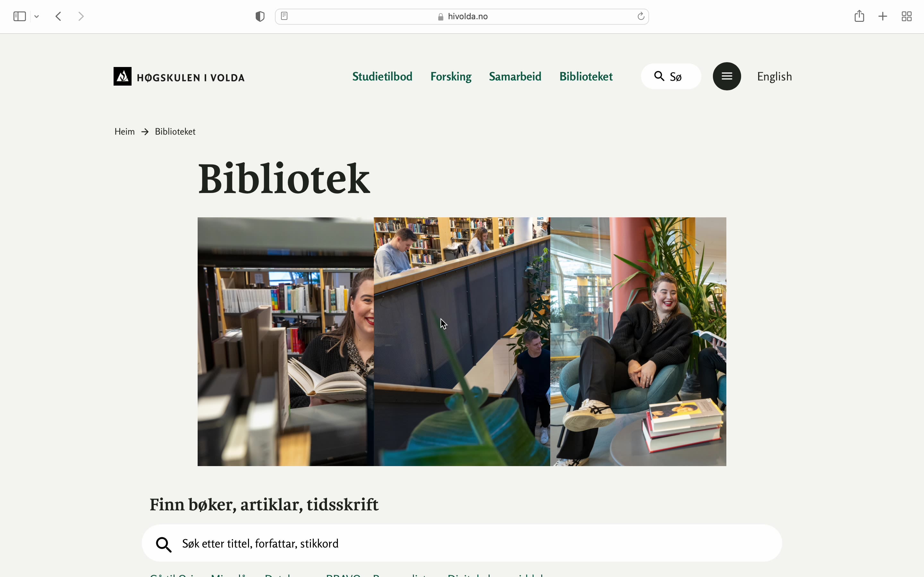Open the Studietilbod menu item
Screen dimensions: 924x577
click(x=382, y=76)
